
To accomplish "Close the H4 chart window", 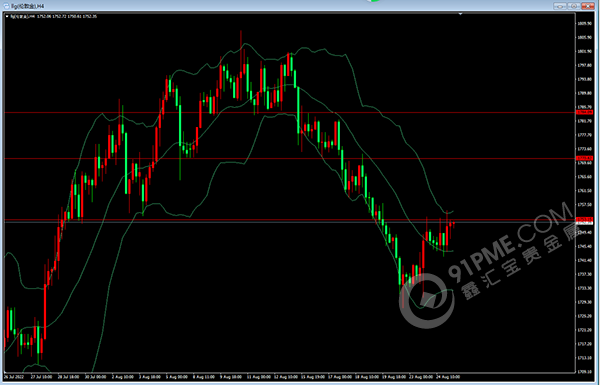I will coord(587,6).
